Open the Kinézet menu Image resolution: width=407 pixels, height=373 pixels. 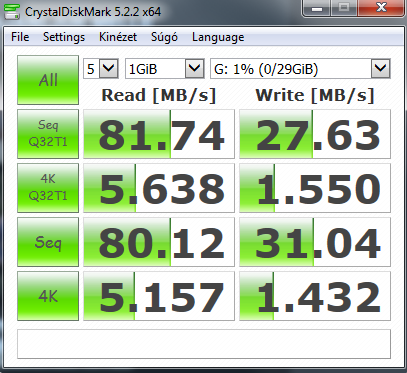click(118, 37)
